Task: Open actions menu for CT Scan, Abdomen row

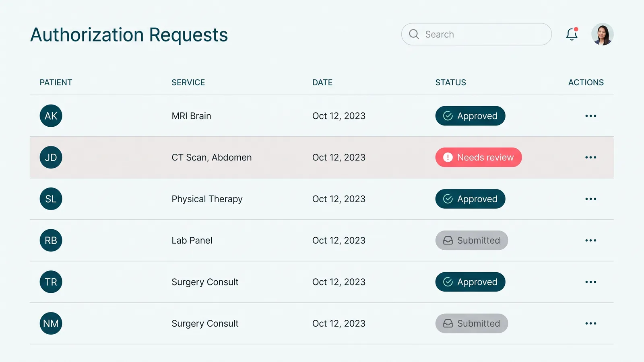Action: point(590,157)
